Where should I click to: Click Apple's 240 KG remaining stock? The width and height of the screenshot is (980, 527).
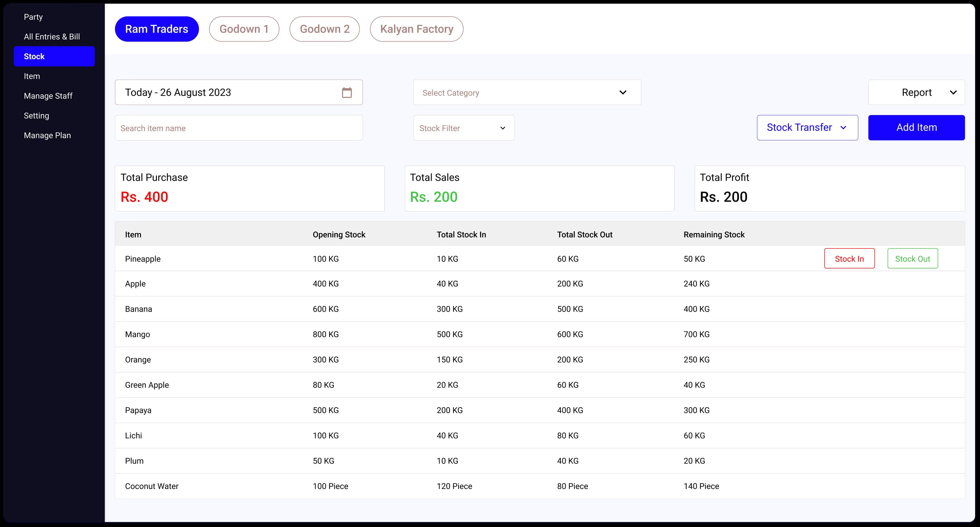tap(696, 284)
